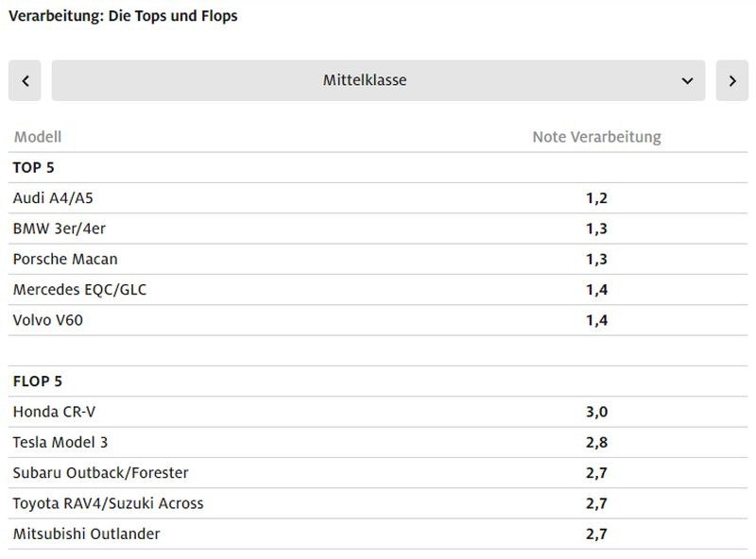Select the Tesla Model 3 row
The height and width of the screenshot is (559, 756).
point(67,442)
